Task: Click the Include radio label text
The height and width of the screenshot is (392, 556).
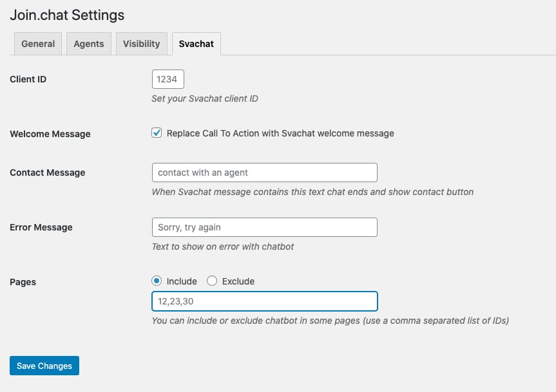Action: click(182, 281)
